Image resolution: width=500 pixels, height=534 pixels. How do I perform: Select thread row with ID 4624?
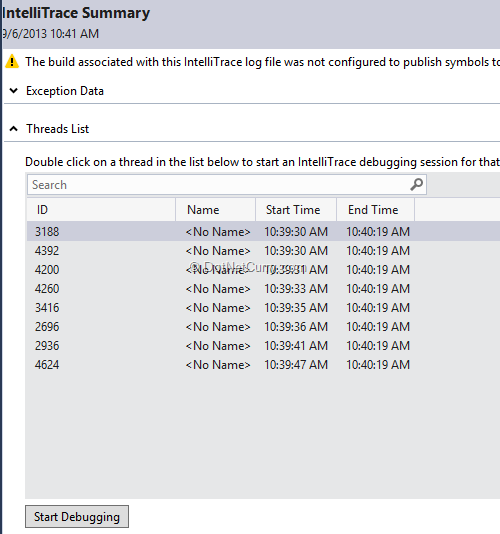click(x=263, y=365)
